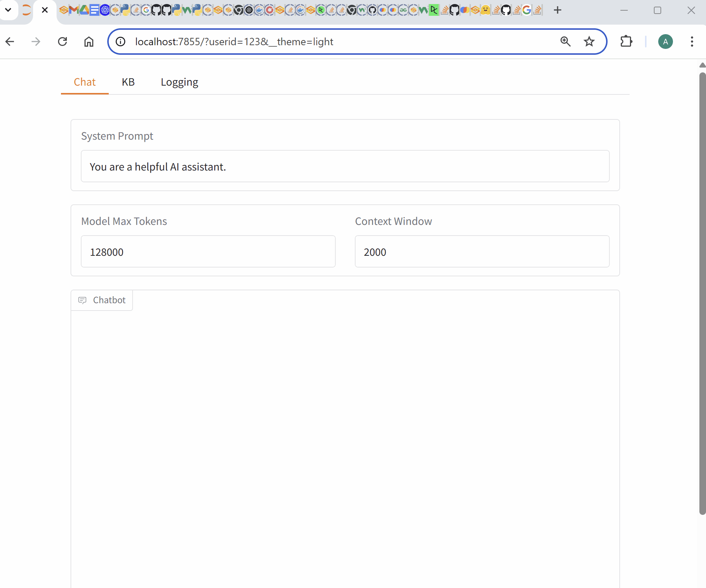View site information for localhost
This screenshot has height=588, width=706.
click(120, 42)
